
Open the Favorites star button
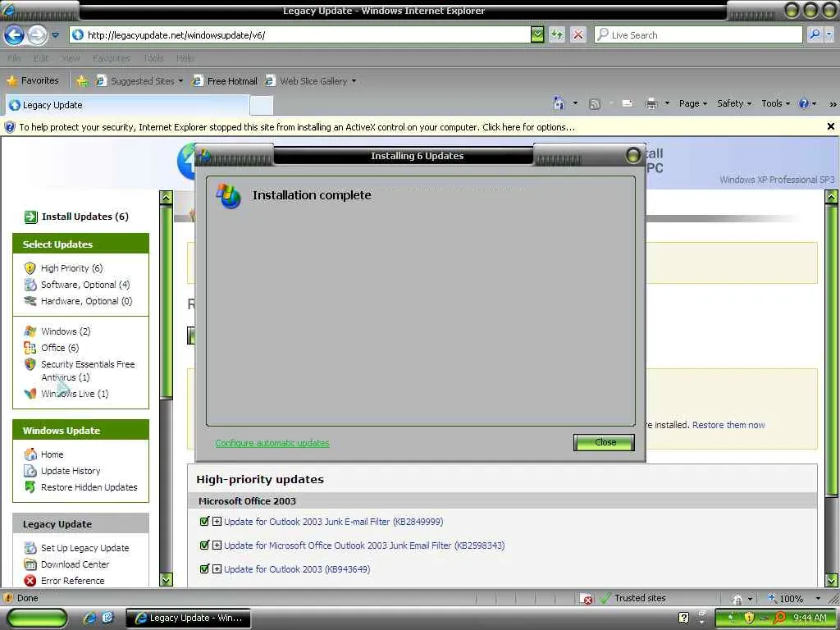[32, 81]
